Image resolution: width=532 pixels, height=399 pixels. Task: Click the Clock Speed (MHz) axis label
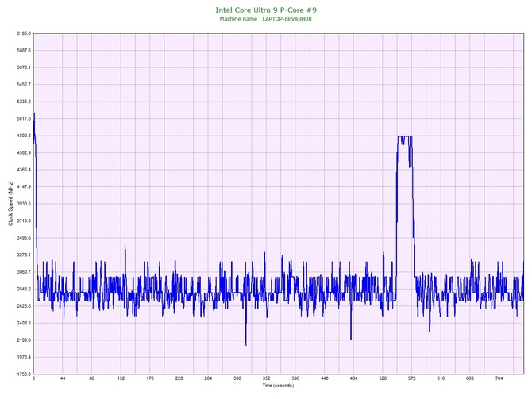click(11, 204)
